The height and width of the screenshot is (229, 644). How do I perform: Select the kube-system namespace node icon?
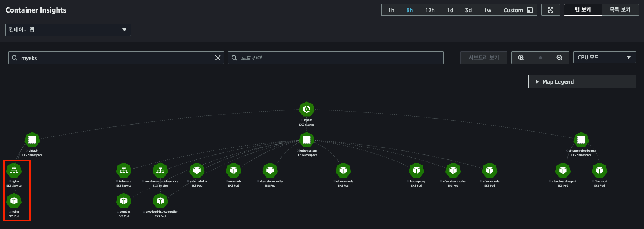coord(307,139)
